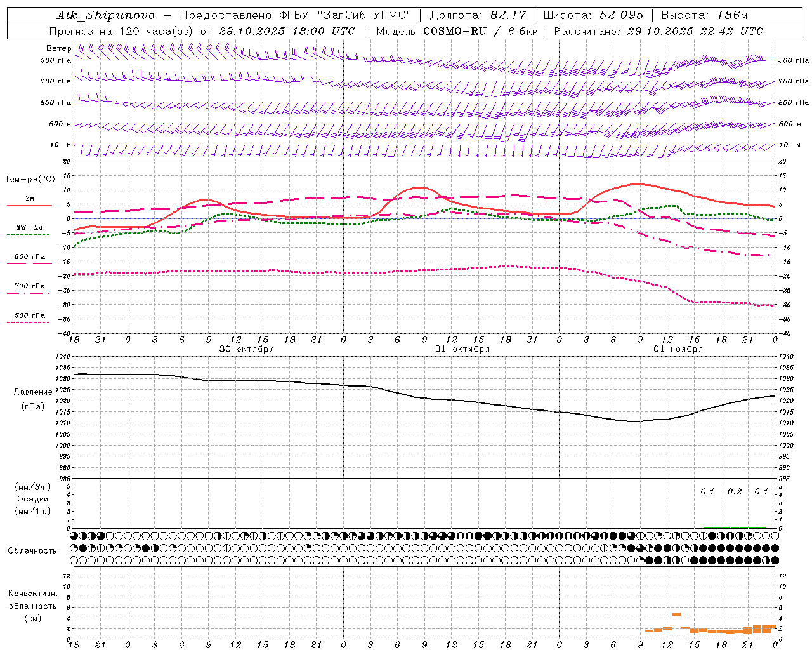Click the "Облачность" cloud cover label
This screenshot has width=812, height=650.
point(32,551)
